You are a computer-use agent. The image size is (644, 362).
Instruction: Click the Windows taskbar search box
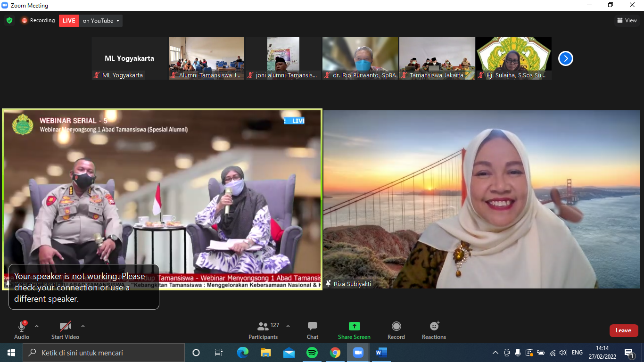click(x=104, y=353)
